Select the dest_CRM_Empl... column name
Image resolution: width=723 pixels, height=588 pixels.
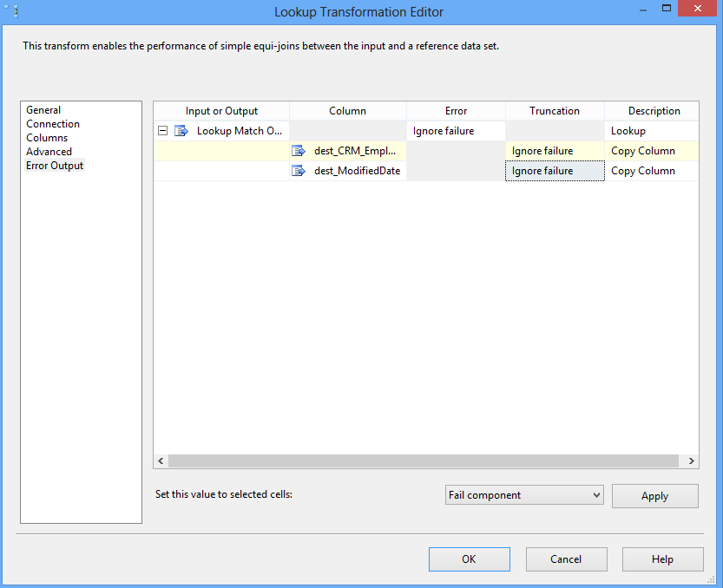click(355, 151)
